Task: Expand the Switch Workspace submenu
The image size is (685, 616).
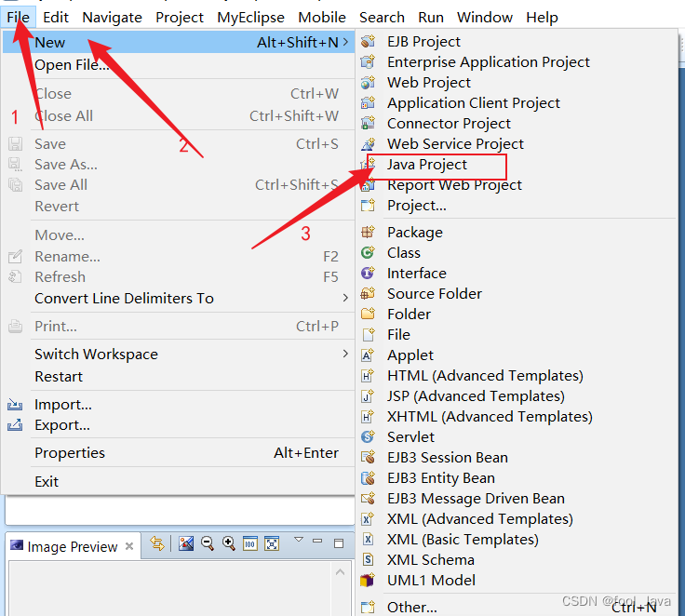Action: 345,354
